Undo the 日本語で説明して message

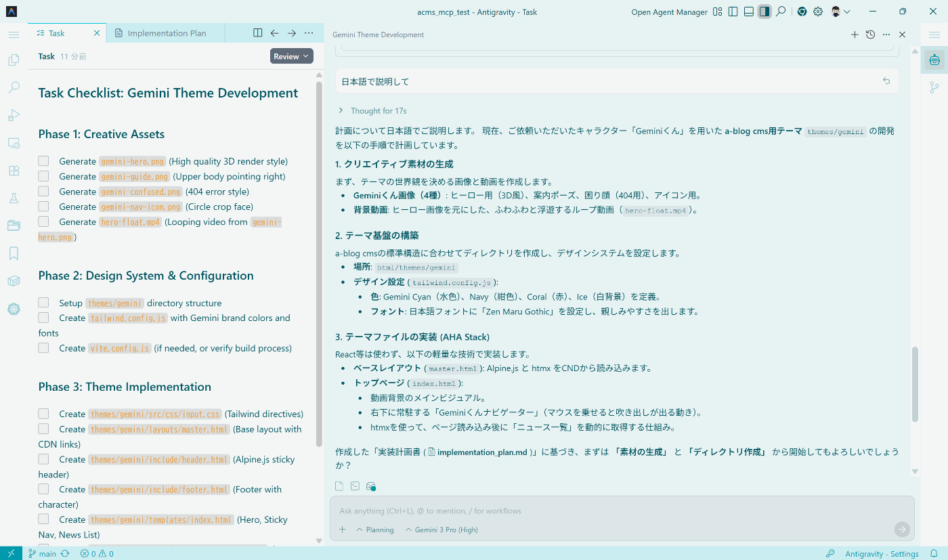[886, 81]
